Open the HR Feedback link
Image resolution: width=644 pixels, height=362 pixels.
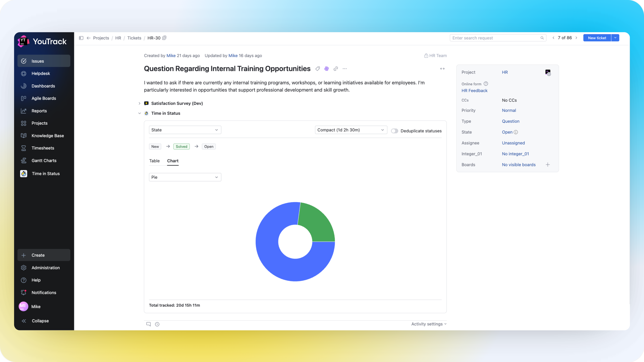point(474,91)
